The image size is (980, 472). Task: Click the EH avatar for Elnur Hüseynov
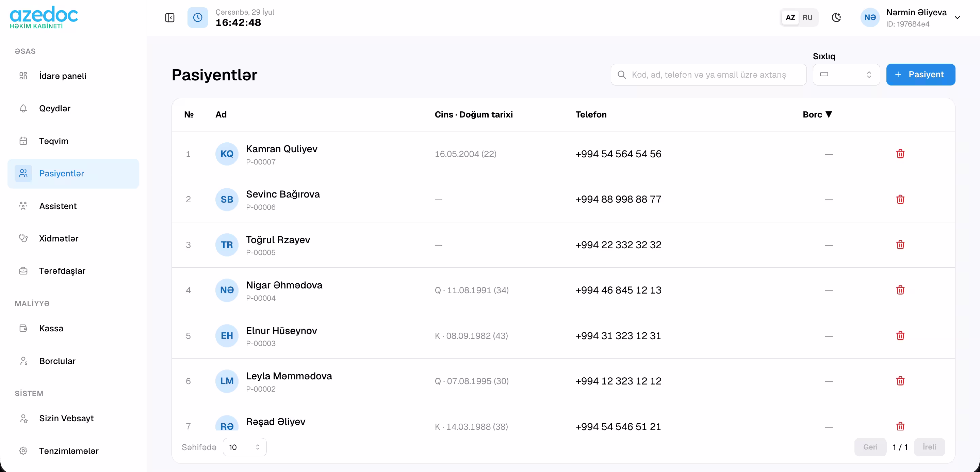(227, 336)
